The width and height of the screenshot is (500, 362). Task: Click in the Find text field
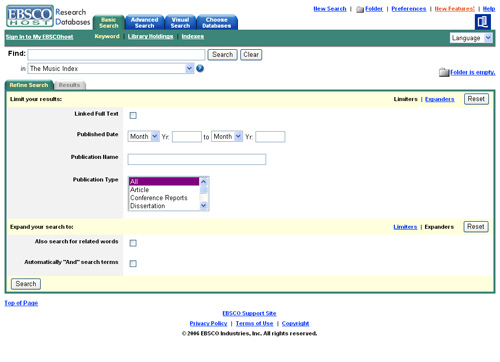point(116,55)
